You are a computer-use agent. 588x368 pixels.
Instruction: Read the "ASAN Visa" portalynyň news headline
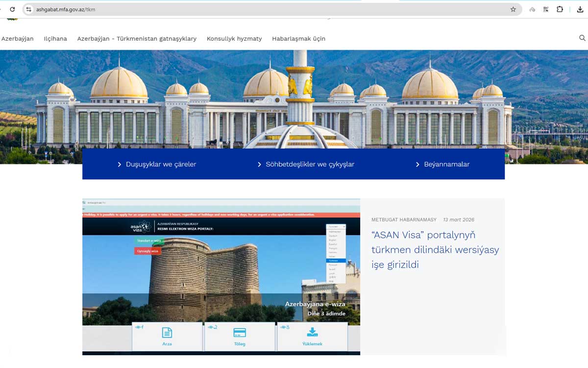(x=435, y=250)
